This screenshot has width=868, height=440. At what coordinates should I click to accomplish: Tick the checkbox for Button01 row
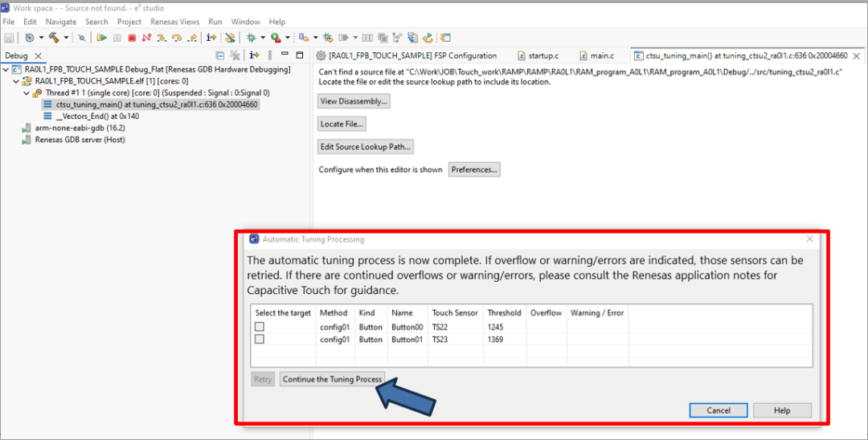click(x=259, y=340)
